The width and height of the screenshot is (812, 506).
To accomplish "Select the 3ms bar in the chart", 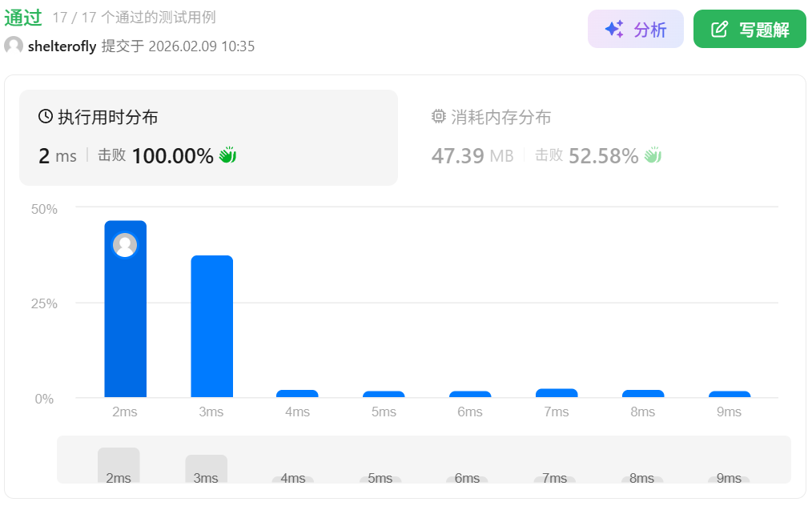I will (x=211, y=326).
